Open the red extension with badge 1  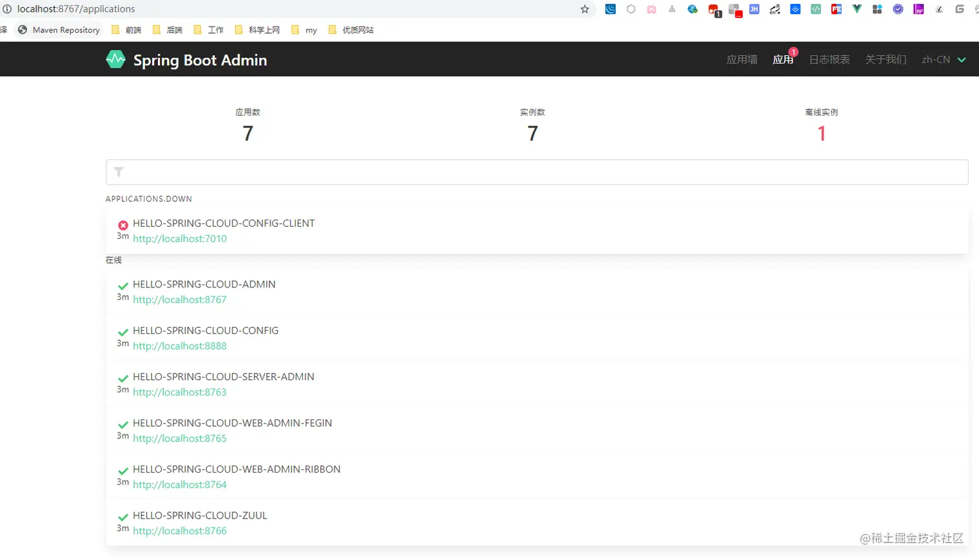714,10
